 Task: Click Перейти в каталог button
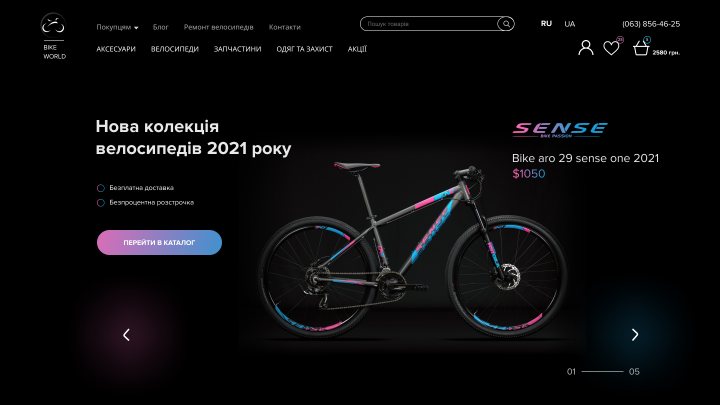click(159, 242)
